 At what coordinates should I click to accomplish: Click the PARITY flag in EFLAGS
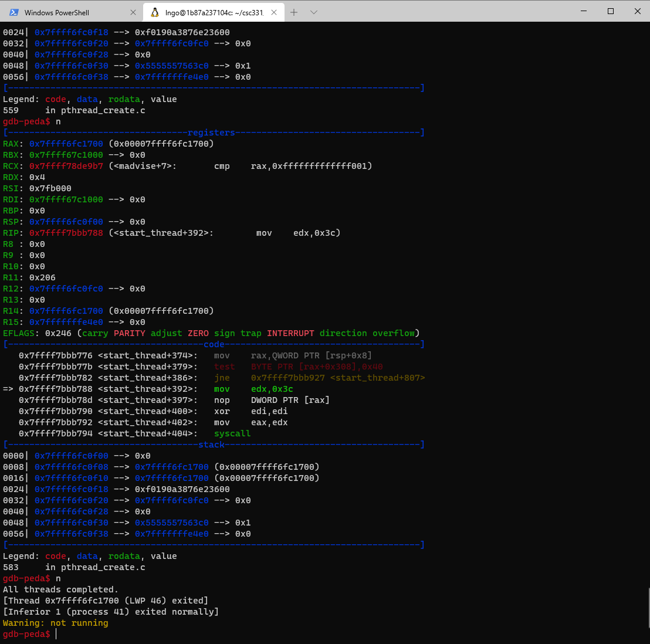(x=129, y=333)
